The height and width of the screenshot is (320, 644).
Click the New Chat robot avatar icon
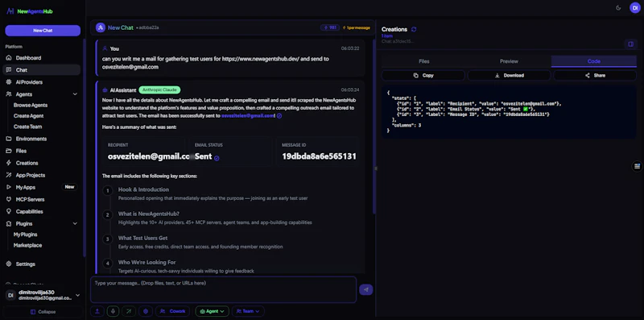coord(101,27)
